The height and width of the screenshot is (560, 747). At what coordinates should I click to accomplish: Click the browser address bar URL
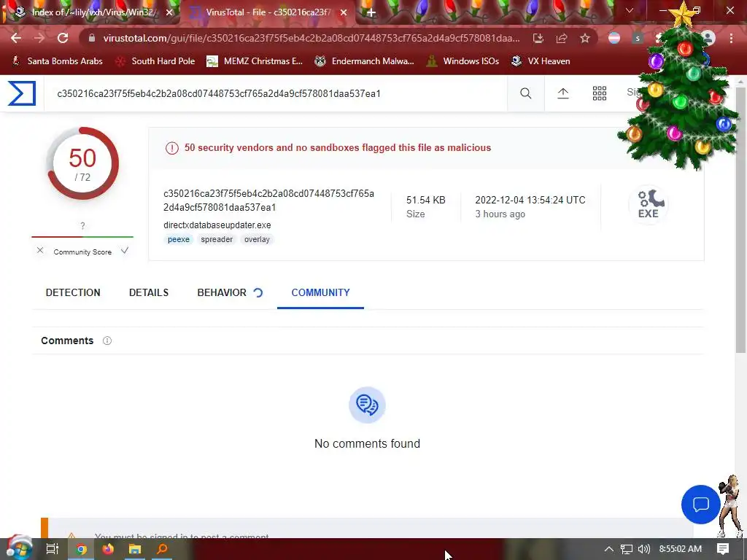point(311,38)
